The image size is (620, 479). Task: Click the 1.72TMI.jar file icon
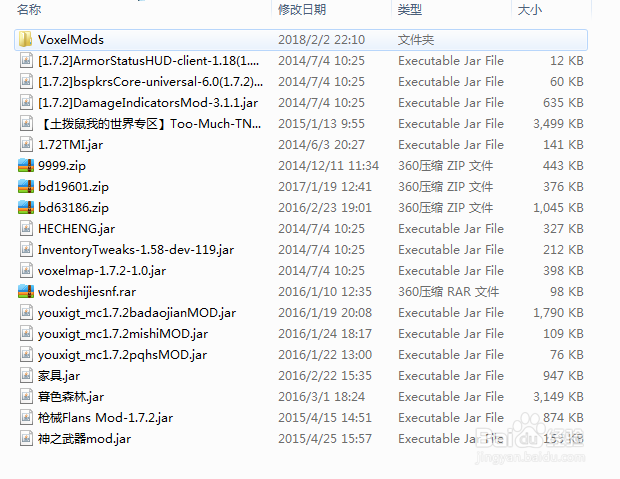(x=26, y=144)
